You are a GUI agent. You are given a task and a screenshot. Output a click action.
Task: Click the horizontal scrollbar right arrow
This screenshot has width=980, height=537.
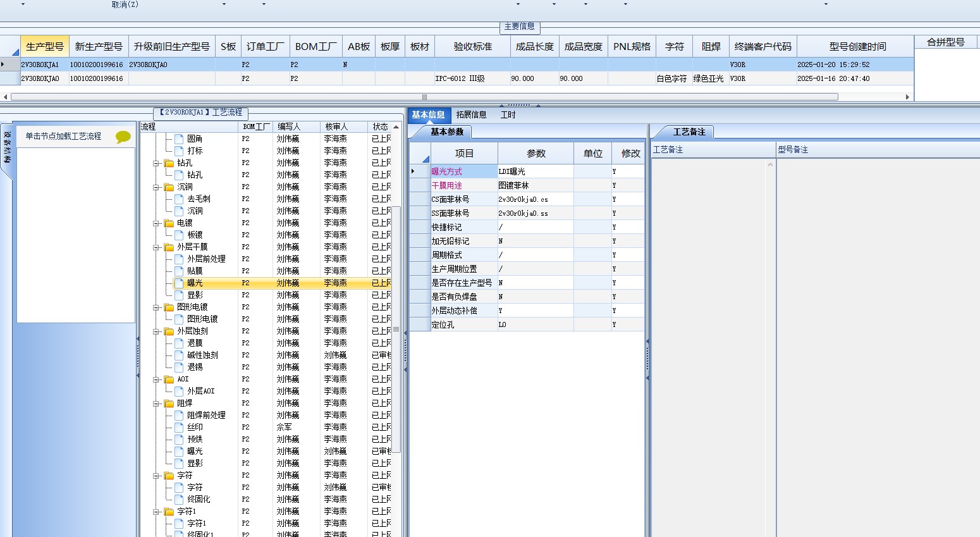(x=908, y=97)
